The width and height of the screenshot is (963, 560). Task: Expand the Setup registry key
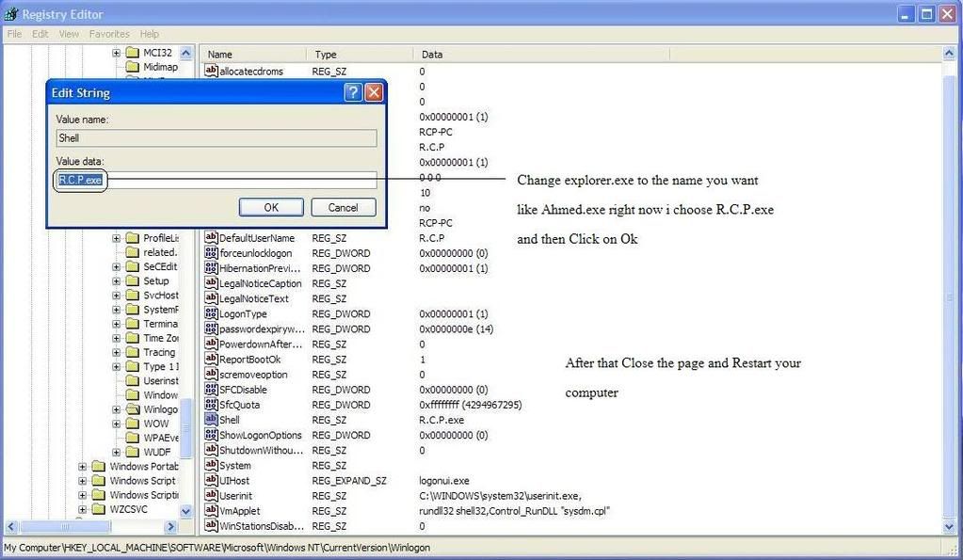[x=116, y=281]
